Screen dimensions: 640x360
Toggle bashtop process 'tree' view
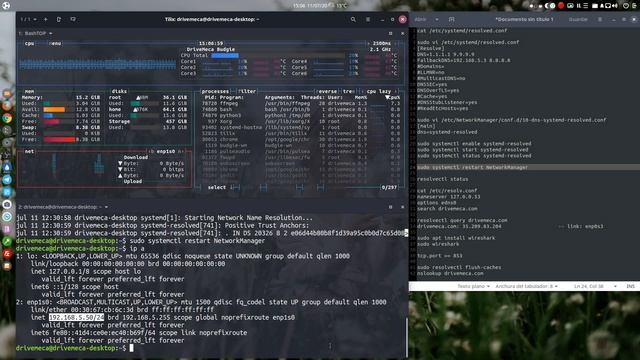[349, 91]
